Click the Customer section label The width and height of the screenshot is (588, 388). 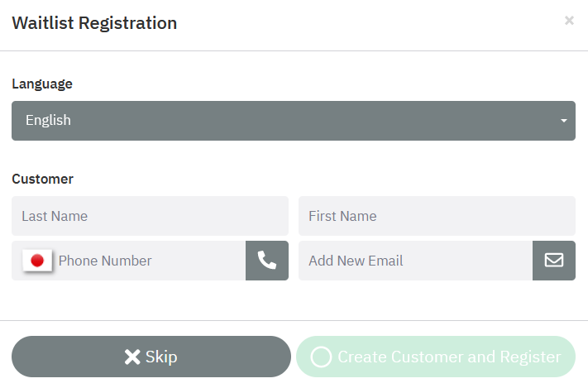(x=42, y=179)
